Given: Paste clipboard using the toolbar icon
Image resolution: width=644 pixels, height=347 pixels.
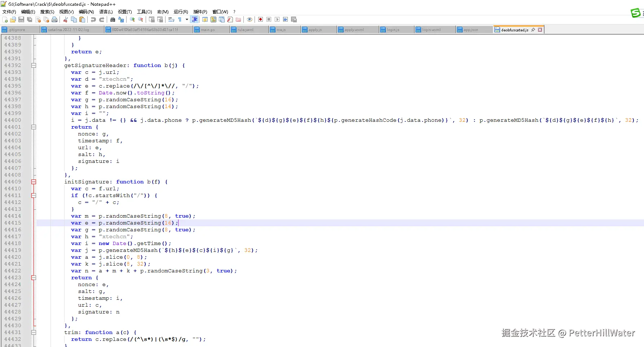Looking at the screenshot, I should (x=82, y=19).
